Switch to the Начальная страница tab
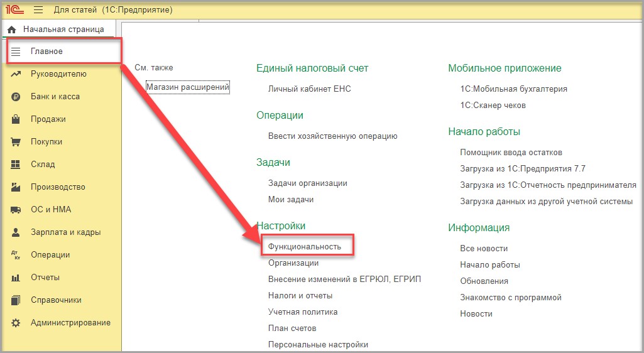This screenshot has height=353, width=644. click(x=58, y=29)
